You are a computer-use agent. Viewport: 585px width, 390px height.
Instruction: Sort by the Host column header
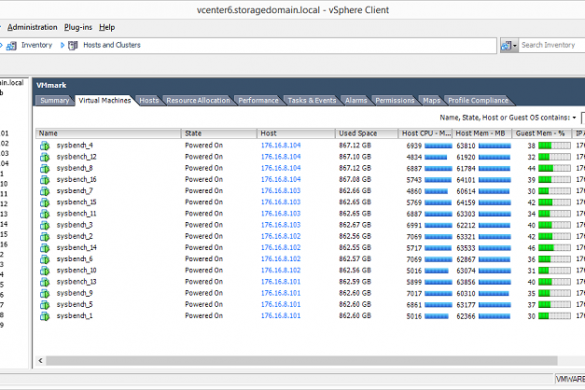pos(296,133)
